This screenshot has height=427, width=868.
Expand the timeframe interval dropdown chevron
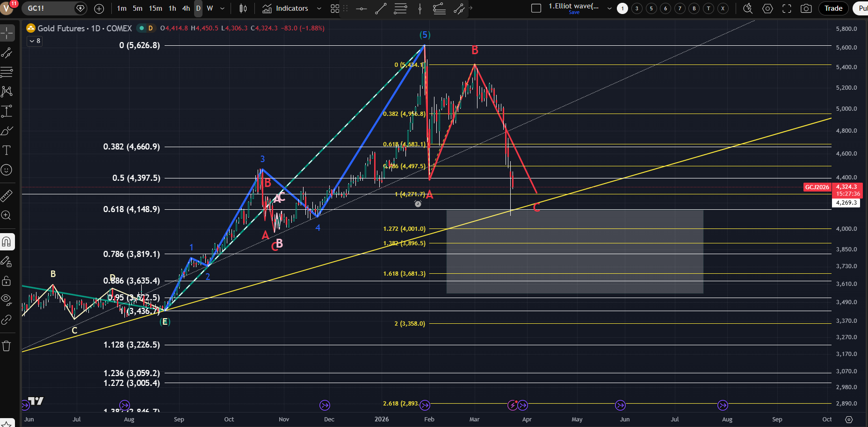[222, 8]
